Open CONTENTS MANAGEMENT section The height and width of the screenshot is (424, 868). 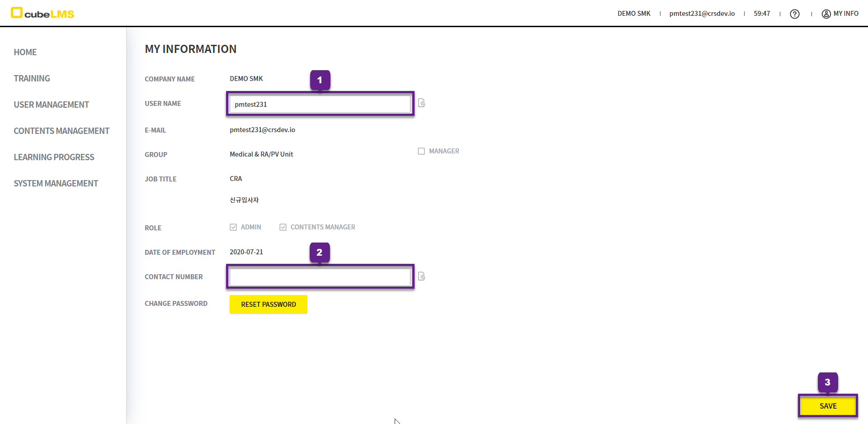pyautogui.click(x=61, y=131)
